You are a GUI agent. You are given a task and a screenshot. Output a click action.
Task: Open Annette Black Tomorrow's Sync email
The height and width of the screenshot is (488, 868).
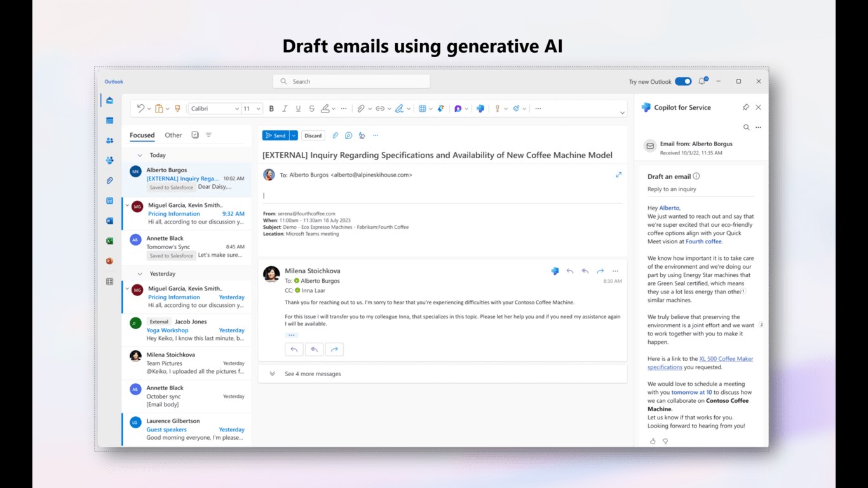coord(186,247)
